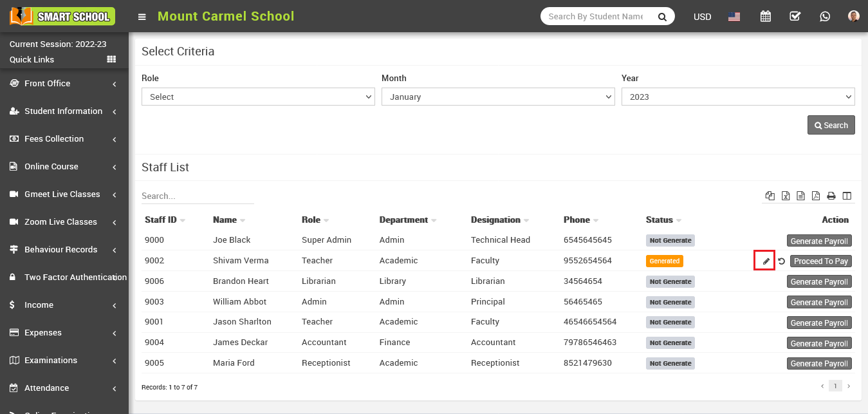Copy the staff list table
The image size is (868, 414).
(770, 196)
